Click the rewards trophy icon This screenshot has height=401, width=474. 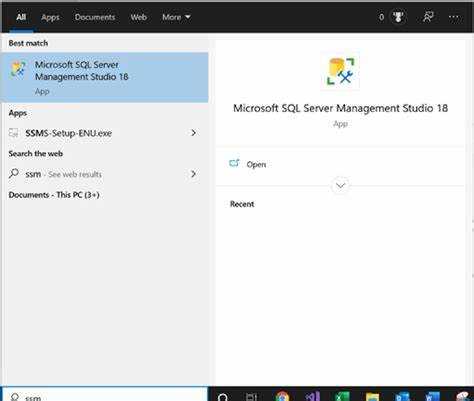(x=398, y=17)
